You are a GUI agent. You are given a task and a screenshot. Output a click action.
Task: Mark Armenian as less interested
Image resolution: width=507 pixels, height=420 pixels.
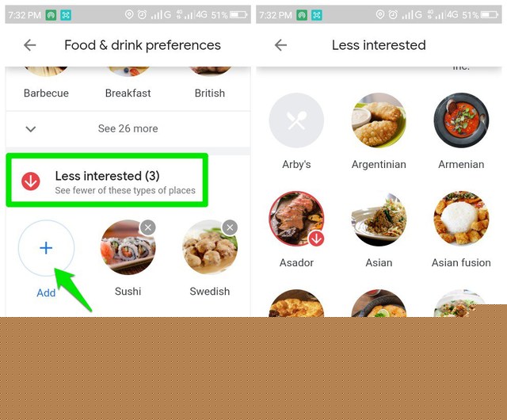click(461, 120)
